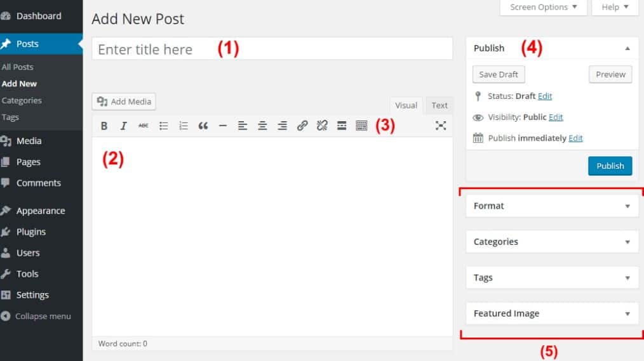This screenshot has height=361, width=644.
Task: Expand the Featured Image panel
Action: (x=627, y=313)
